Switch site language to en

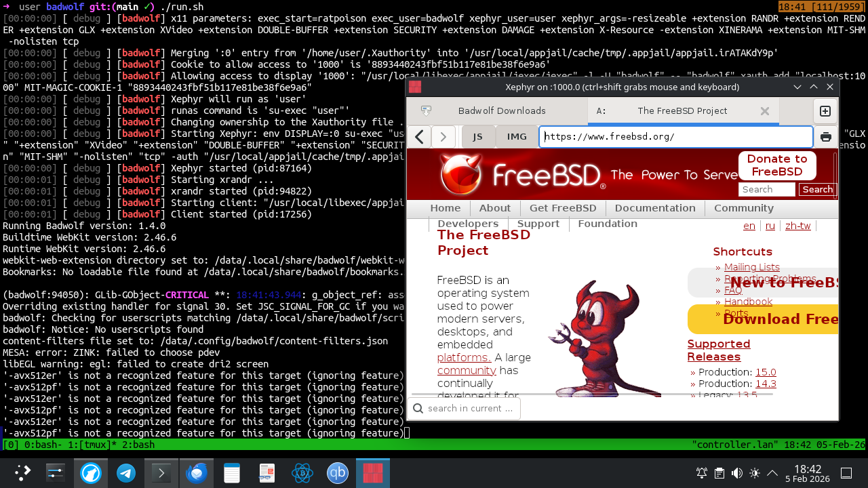[749, 226]
